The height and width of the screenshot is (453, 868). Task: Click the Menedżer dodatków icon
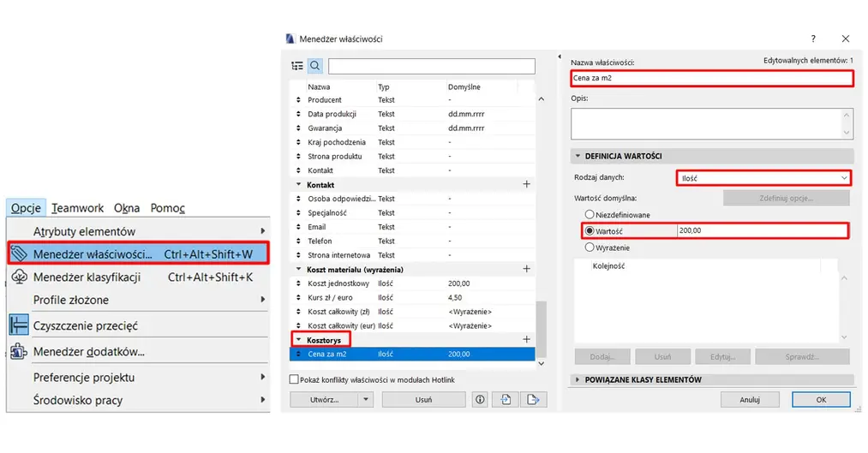19,351
